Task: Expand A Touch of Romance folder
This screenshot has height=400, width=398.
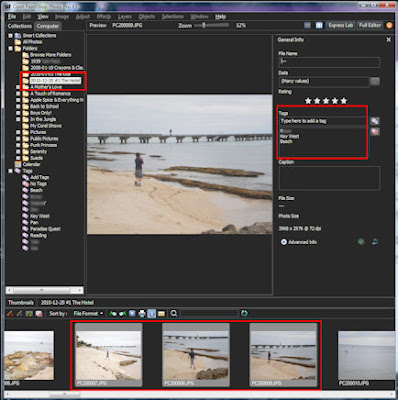Action: click(18, 94)
